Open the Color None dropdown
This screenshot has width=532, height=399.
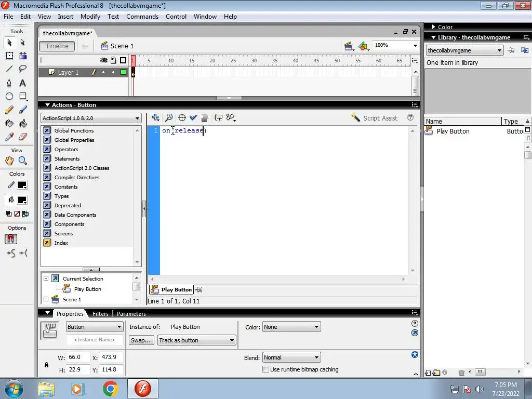pyautogui.click(x=291, y=327)
